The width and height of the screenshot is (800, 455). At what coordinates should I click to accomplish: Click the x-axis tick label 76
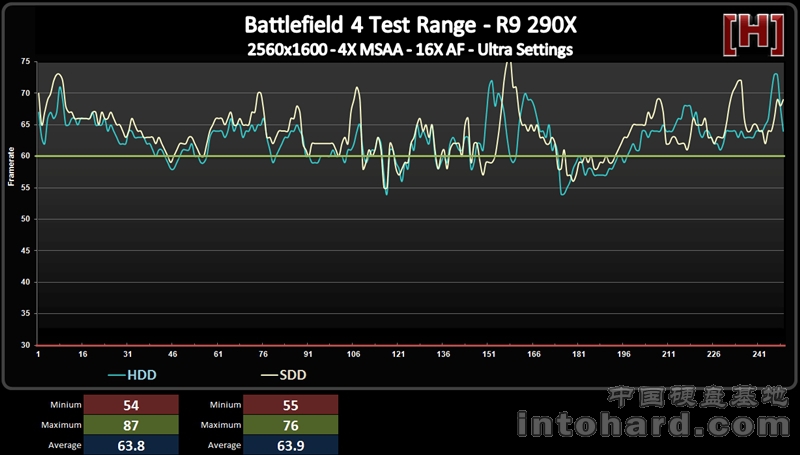point(263,354)
